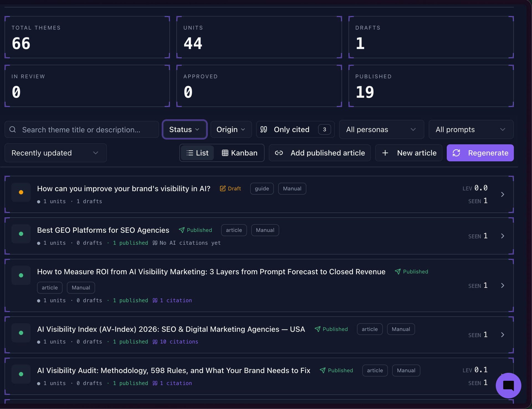Click the Published plane icon on Visibility Audit row
Image resolution: width=532 pixels, height=409 pixels.
(x=323, y=370)
